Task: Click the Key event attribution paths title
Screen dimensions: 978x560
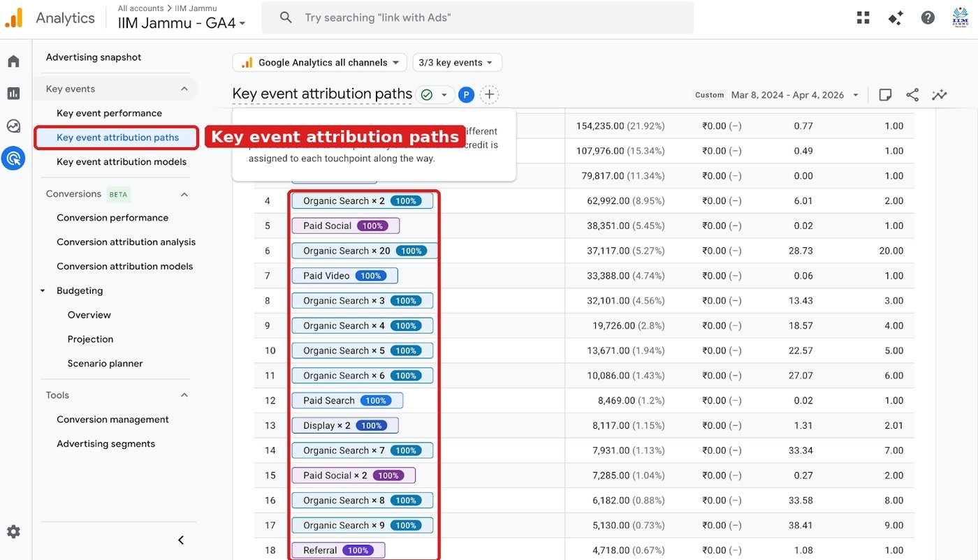Action: pyautogui.click(x=322, y=94)
